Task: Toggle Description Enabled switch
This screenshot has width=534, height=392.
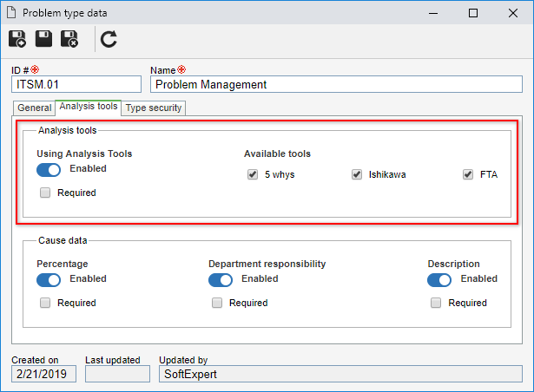Action: click(439, 280)
